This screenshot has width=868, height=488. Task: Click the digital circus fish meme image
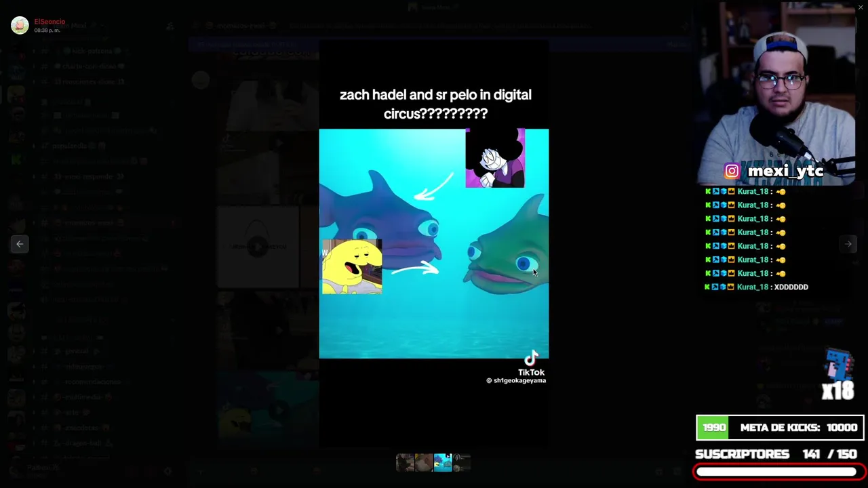click(434, 244)
